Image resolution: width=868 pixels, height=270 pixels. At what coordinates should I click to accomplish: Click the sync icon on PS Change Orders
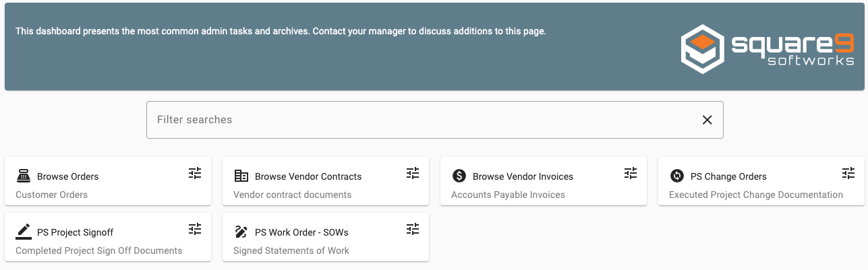677,176
